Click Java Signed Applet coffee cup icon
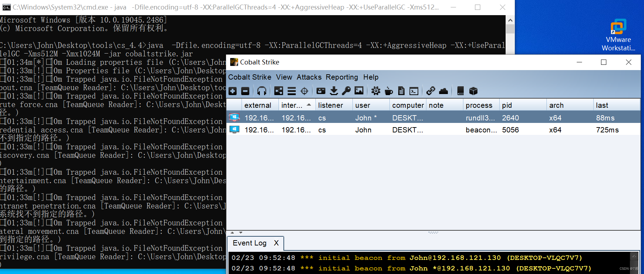 point(389,91)
